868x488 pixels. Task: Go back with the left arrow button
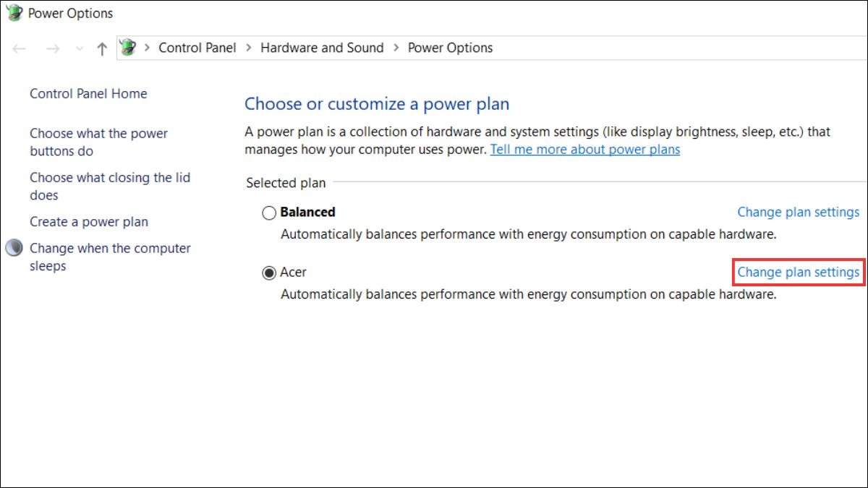pos(20,48)
